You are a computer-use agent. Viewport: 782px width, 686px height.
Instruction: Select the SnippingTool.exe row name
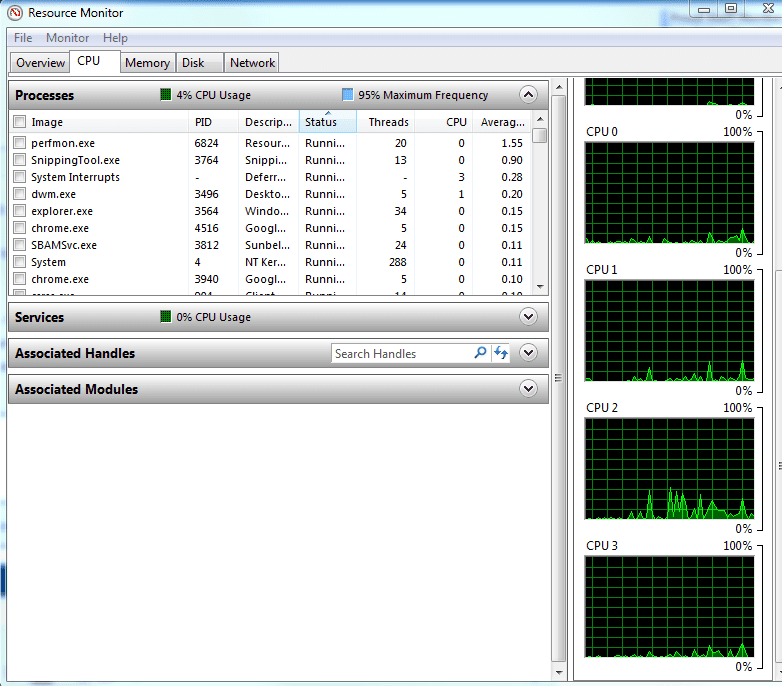click(x=75, y=160)
